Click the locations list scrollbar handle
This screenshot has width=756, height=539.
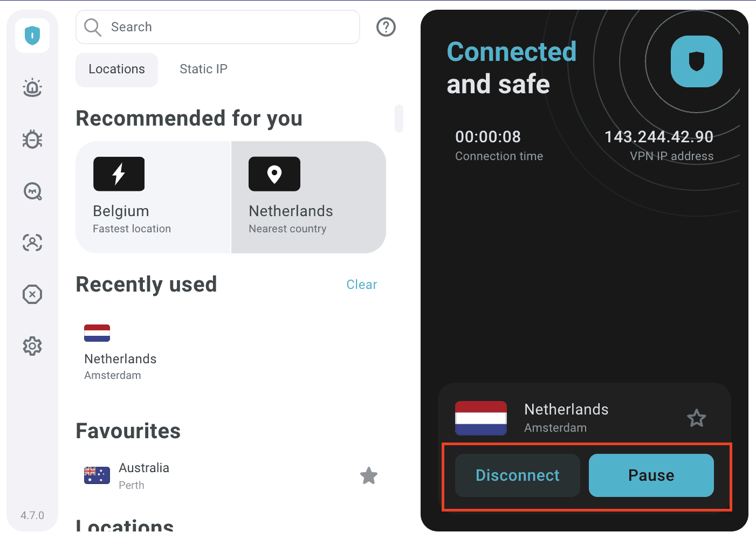point(399,119)
